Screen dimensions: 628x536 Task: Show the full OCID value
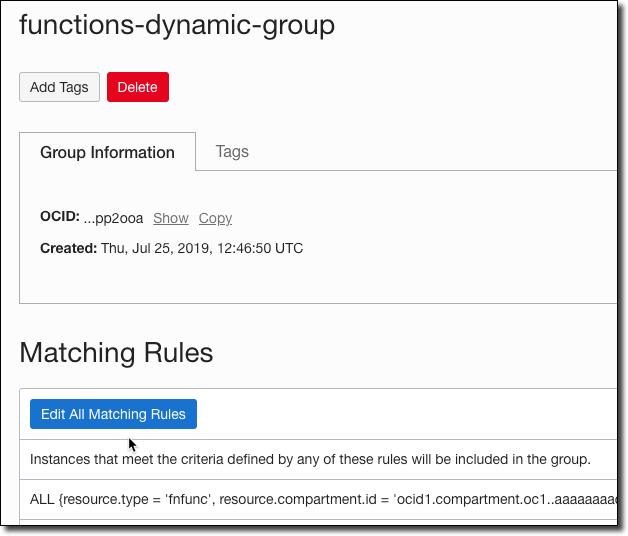[171, 218]
